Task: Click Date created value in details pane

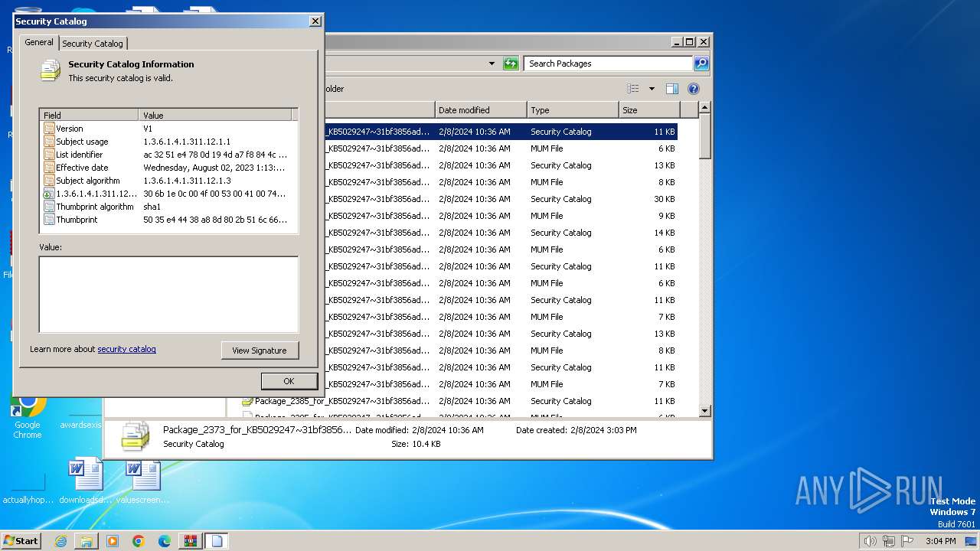Action: pyautogui.click(x=603, y=430)
